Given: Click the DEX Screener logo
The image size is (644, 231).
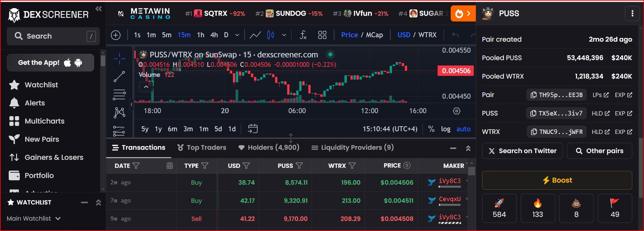Looking at the screenshot, I should pyautogui.click(x=49, y=15).
